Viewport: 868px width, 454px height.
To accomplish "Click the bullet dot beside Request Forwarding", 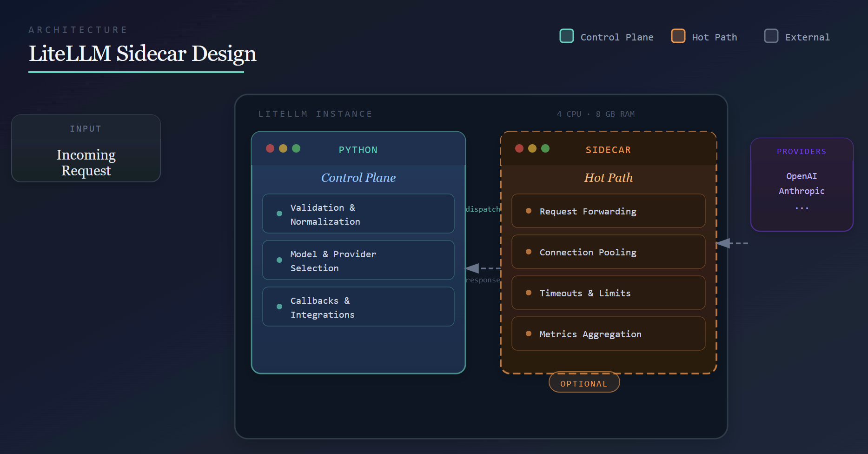I will coord(529,211).
